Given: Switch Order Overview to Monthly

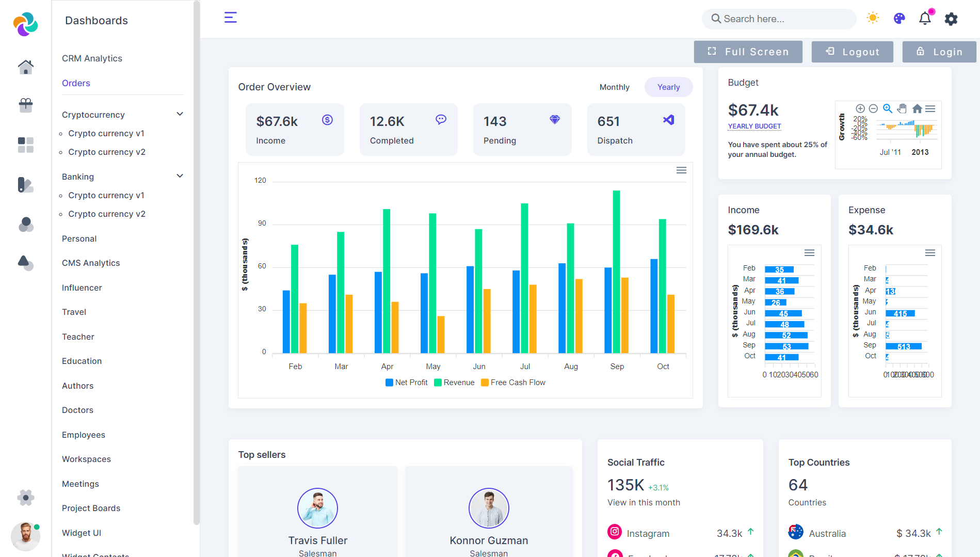Looking at the screenshot, I should [x=614, y=87].
